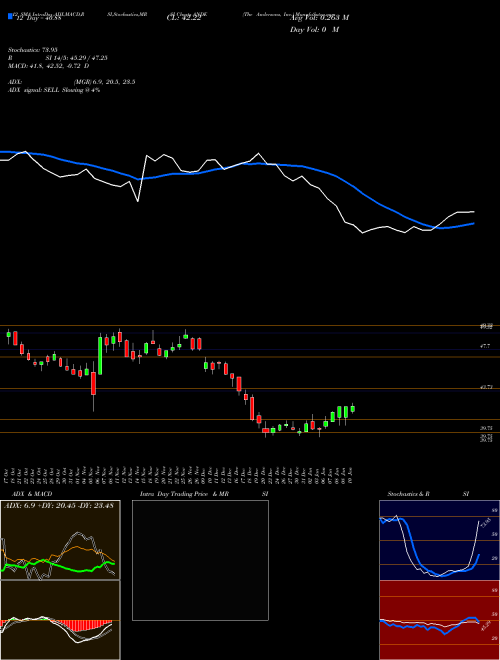Select 'ADX signal: SELL Slowing @ 4%' text
This screenshot has width=500, height=660.
pyautogui.click(x=54, y=90)
